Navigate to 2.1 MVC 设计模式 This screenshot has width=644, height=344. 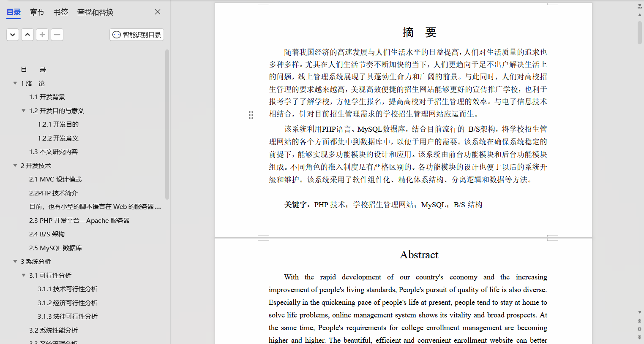point(55,179)
